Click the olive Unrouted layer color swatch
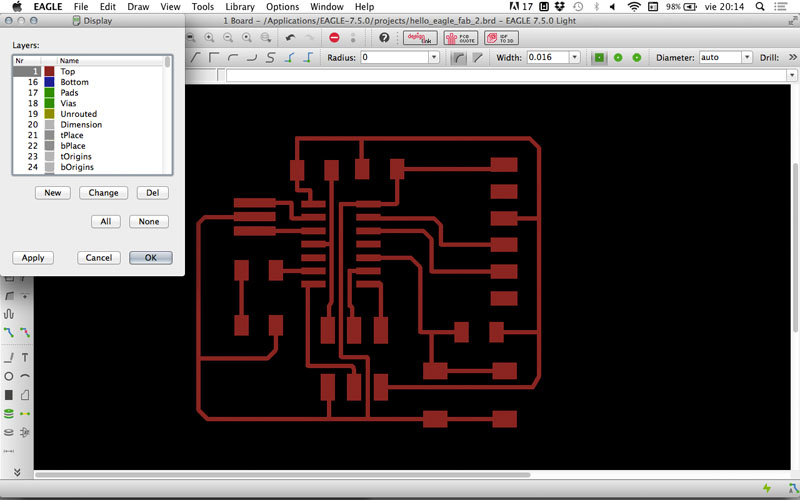The height and width of the screenshot is (500, 800). click(49, 114)
